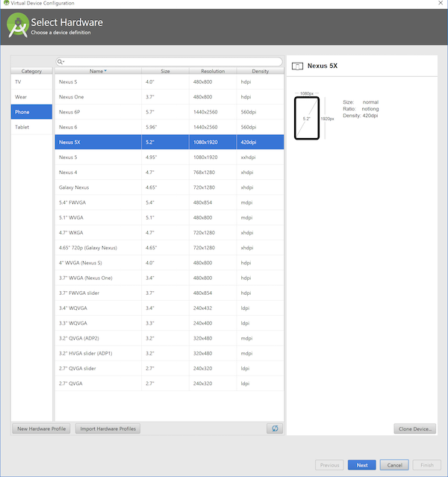Screen dimensions: 448x477
Task: Click the Previous button
Action: 329,465
